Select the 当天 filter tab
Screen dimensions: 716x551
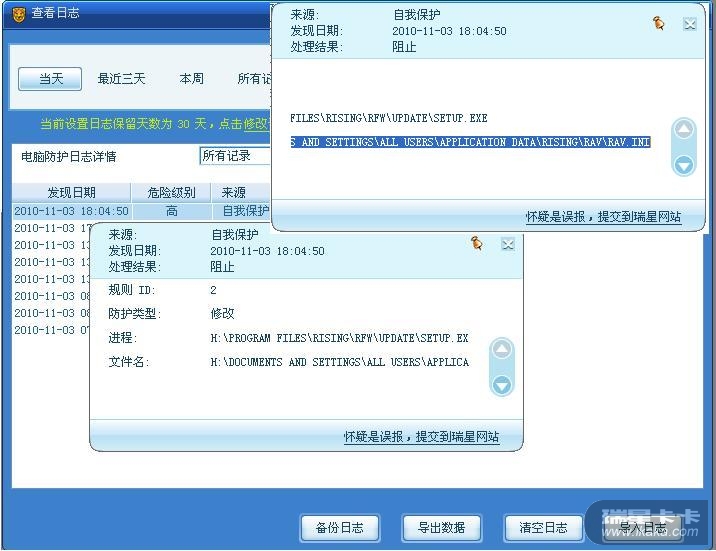pyautogui.click(x=50, y=79)
